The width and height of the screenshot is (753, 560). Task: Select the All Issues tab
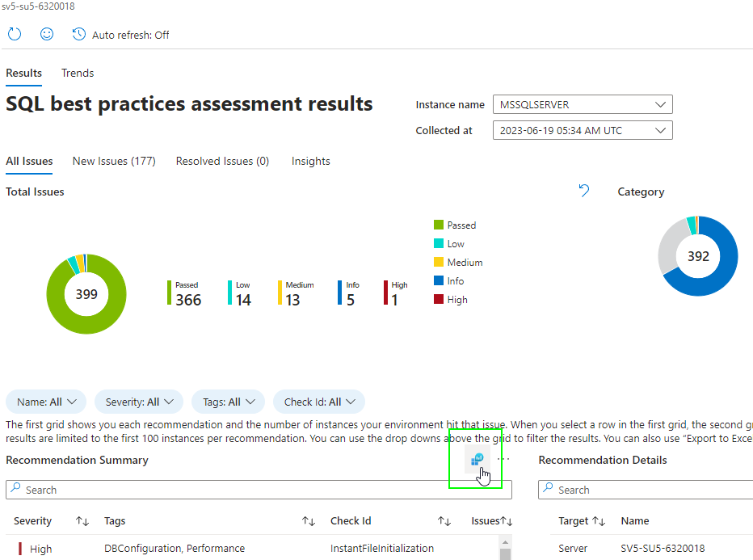tap(29, 162)
